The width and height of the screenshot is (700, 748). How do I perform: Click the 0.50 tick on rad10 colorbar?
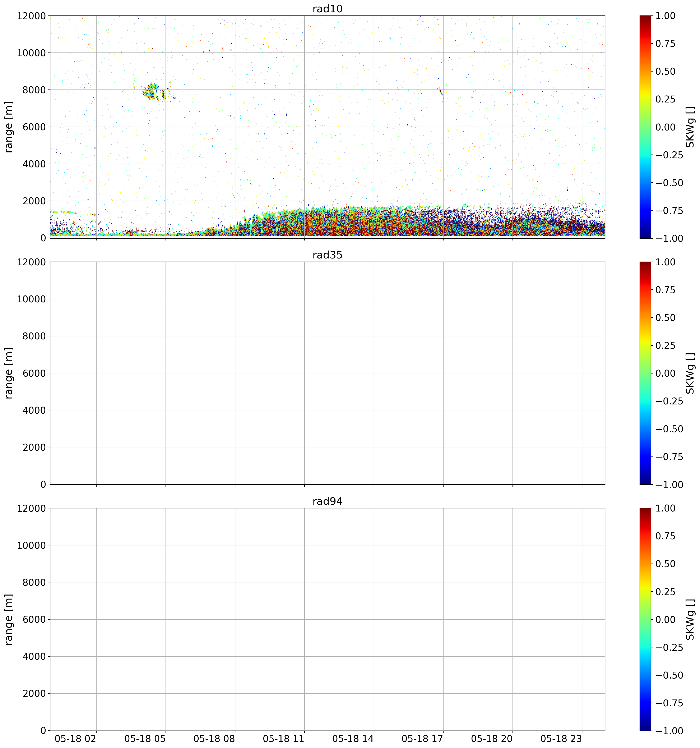[x=665, y=72]
